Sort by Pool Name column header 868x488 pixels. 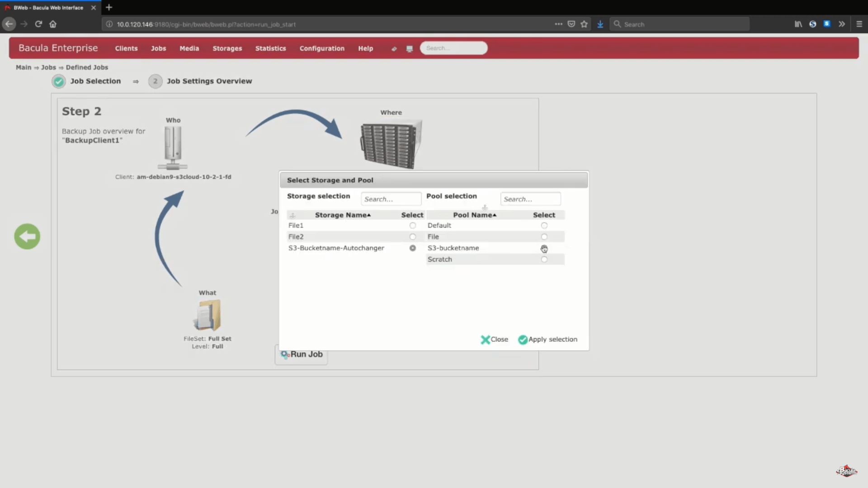point(475,215)
